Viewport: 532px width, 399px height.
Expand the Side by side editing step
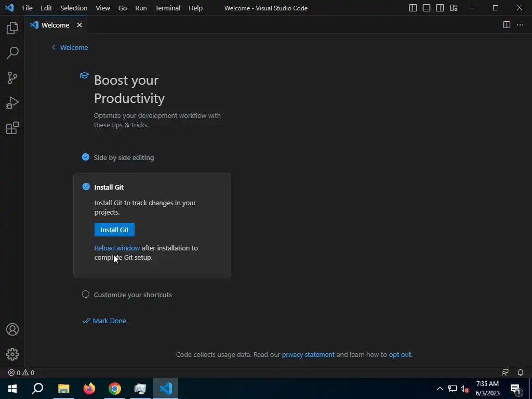124,157
